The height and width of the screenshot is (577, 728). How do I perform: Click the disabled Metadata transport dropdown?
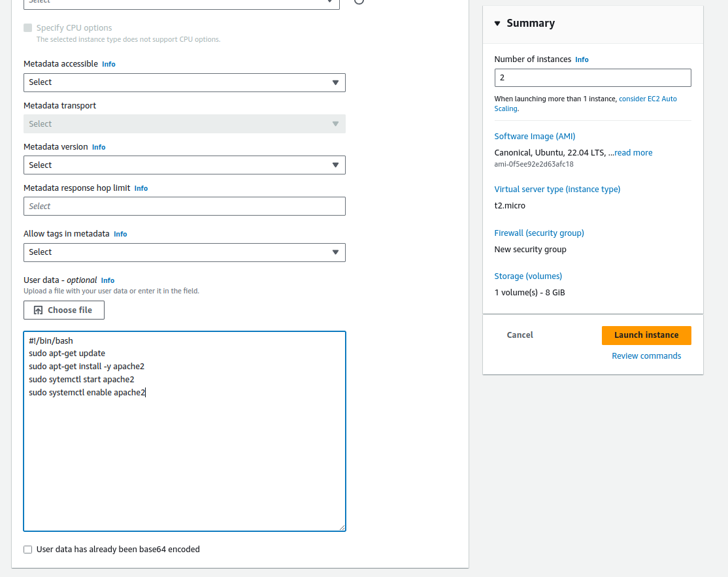(x=184, y=124)
